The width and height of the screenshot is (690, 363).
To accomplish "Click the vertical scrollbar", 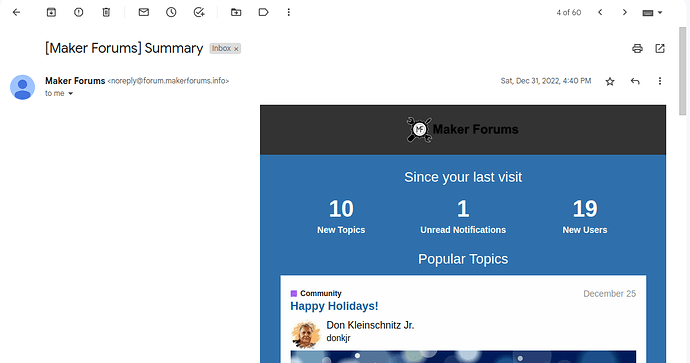I will coord(683,70).
